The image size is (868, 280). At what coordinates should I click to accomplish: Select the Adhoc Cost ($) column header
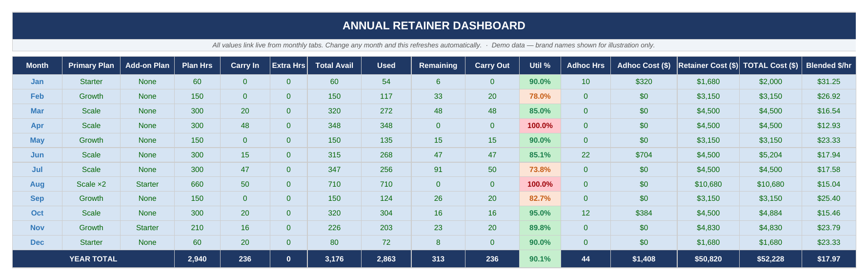coord(644,65)
